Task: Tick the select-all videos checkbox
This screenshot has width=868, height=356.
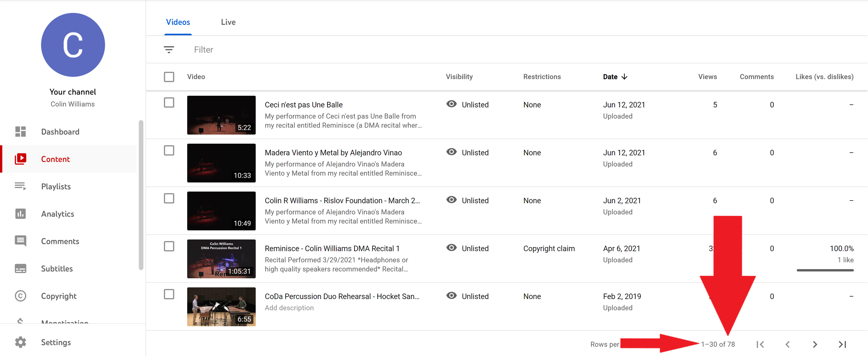Action: click(x=169, y=77)
